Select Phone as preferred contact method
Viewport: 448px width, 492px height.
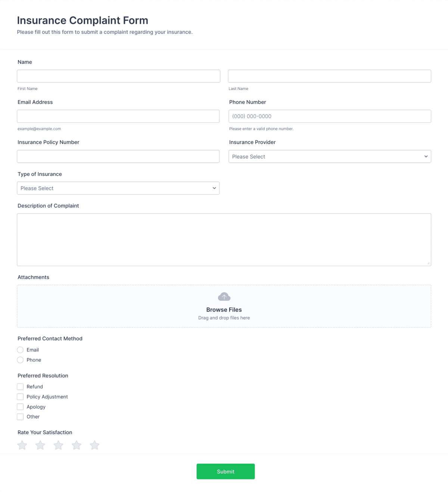tap(20, 360)
